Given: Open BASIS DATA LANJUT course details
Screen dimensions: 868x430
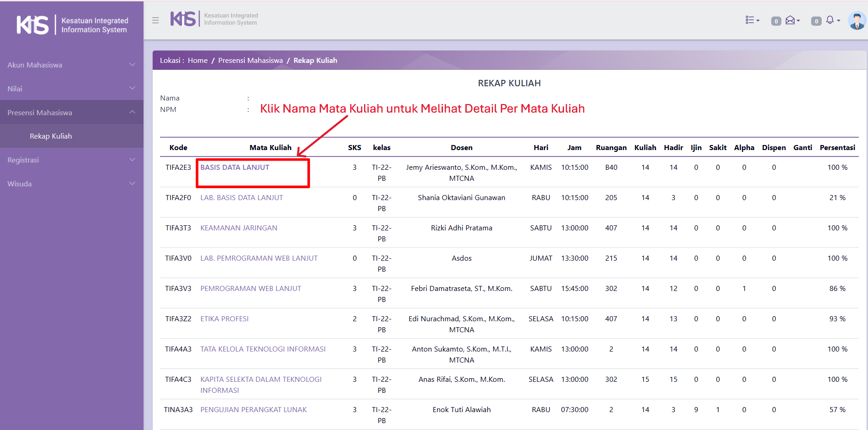Looking at the screenshot, I should click(235, 168).
